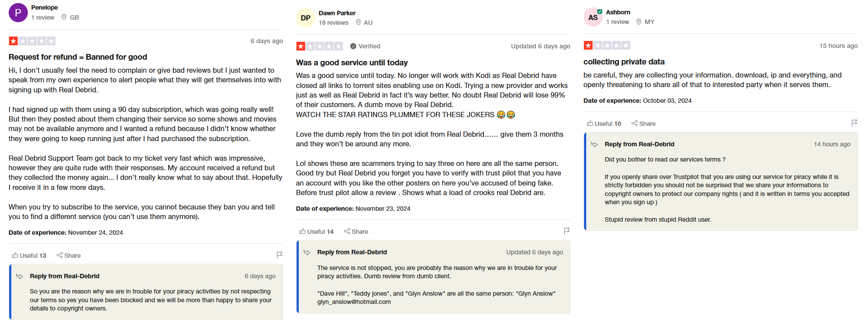This screenshot has height=327, width=868.
Task: Open "Request for refund = Banned for good" review
Action: [78, 57]
